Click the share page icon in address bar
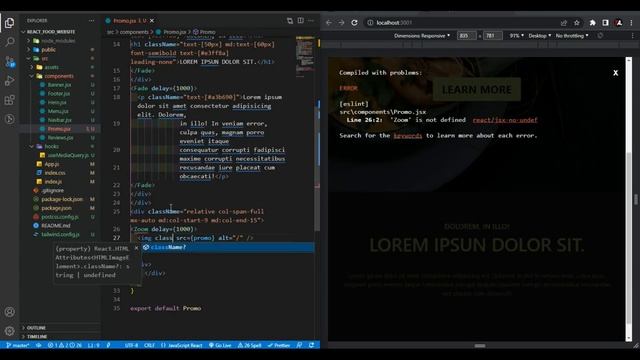640x360 pixels. (x=564, y=23)
